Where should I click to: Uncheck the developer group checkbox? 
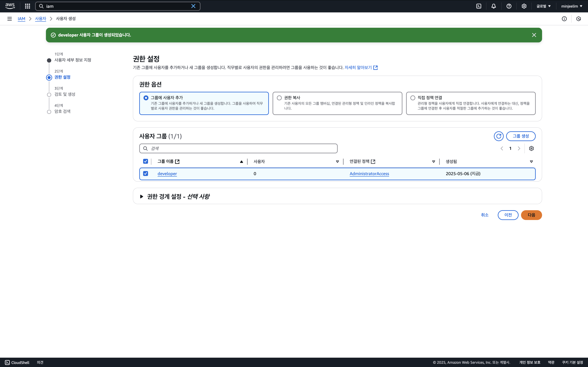(146, 174)
